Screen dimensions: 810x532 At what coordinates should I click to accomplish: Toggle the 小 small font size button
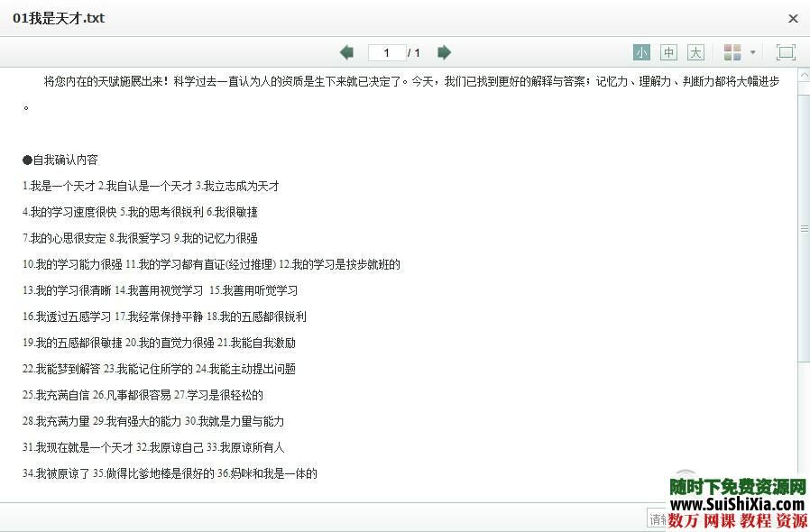coord(641,52)
